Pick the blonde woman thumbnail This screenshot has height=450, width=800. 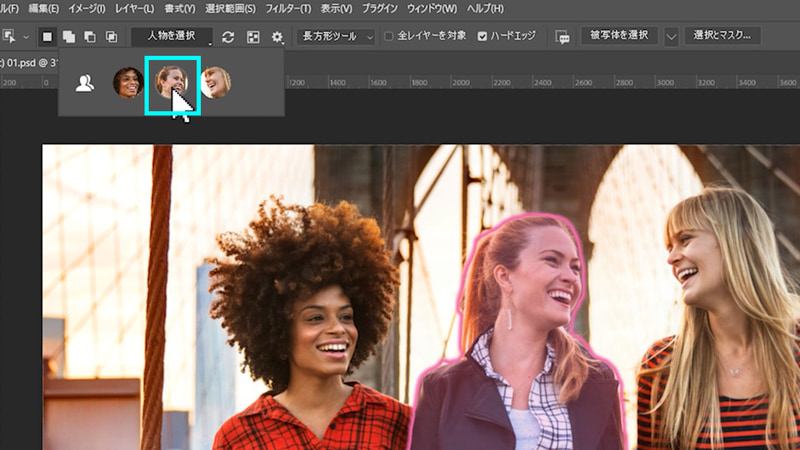tap(216, 82)
